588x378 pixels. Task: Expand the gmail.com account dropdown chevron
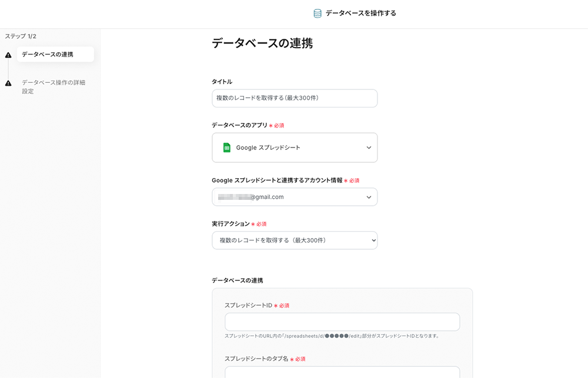pyautogui.click(x=369, y=197)
